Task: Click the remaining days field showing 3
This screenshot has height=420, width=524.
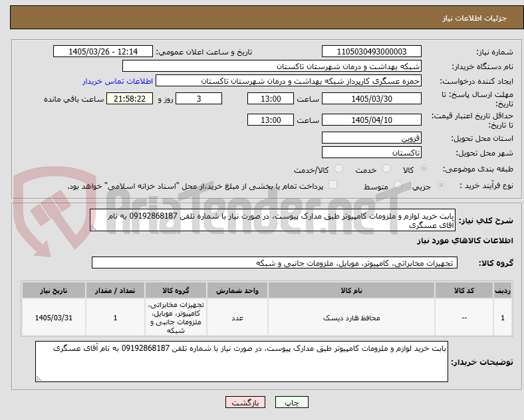Action: tap(199, 98)
